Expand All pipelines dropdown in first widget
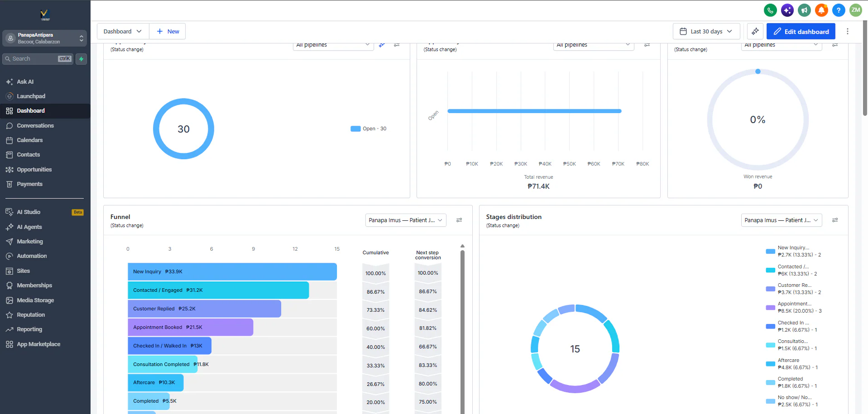The width and height of the screenshot is (868, 414). coord(333,45)
